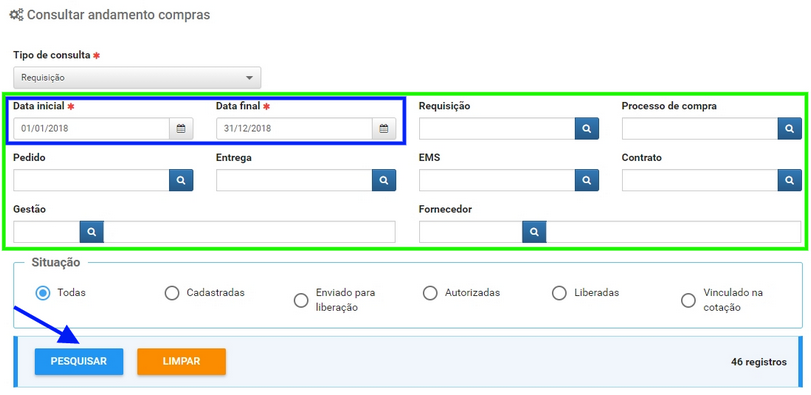Select the Todas situation radio button
Image resolution: width=811 pixels, height=395 pixels.
click(43, 293)
